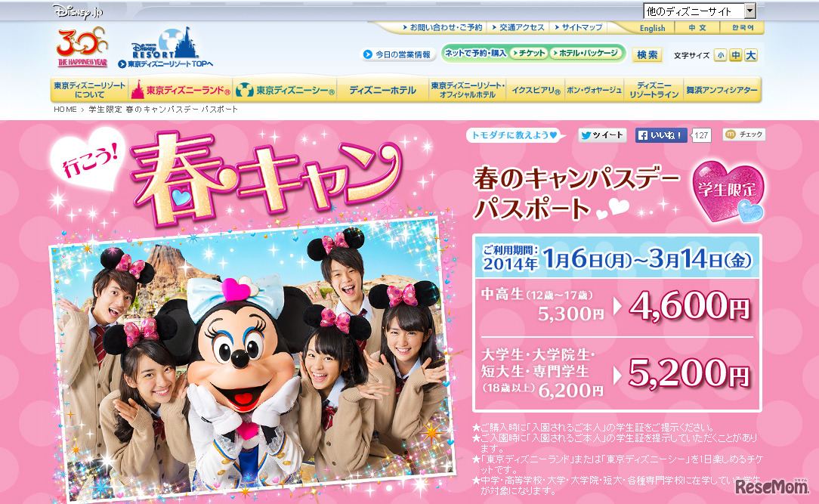Viewport: 819px width, 504px height.
Task: Open オフィシャルホテル menu item
Action: click(x=468, y=90)
